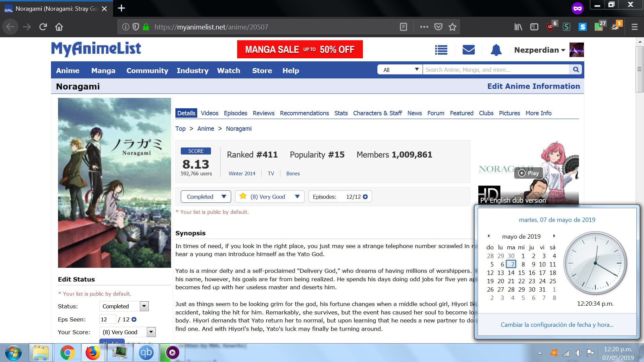Click the Edit Anime Information link
The height and width of the screenshot is (362, 644).
coord(534,86)
